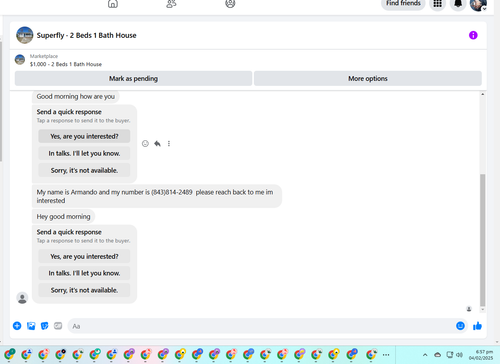
Task: Click the message starting 'My name is Armando'
Action: (157, 196)
